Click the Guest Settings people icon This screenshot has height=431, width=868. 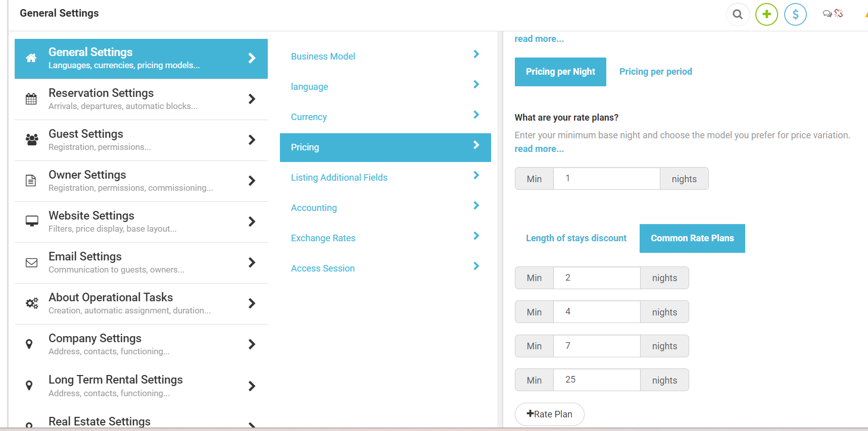click(x=32, y=140)
